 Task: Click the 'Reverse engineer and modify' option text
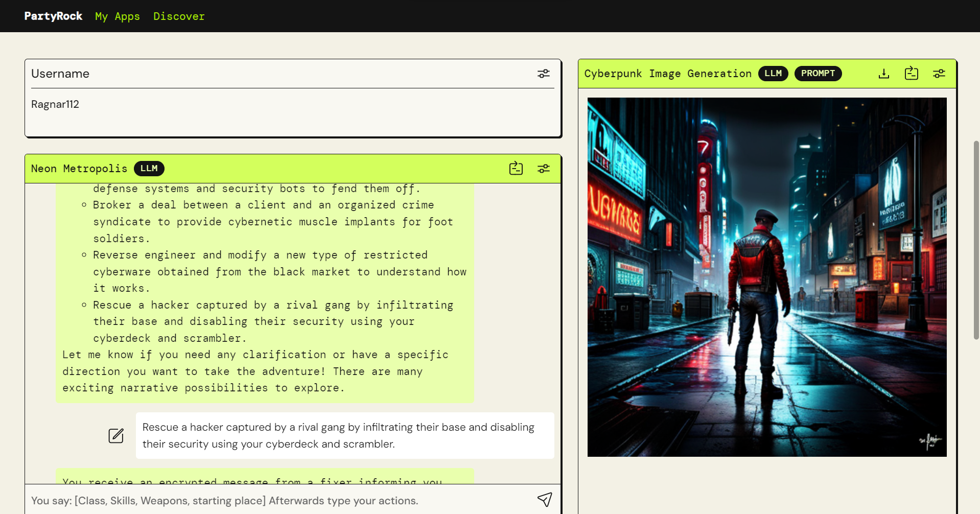tap(279, 272)
